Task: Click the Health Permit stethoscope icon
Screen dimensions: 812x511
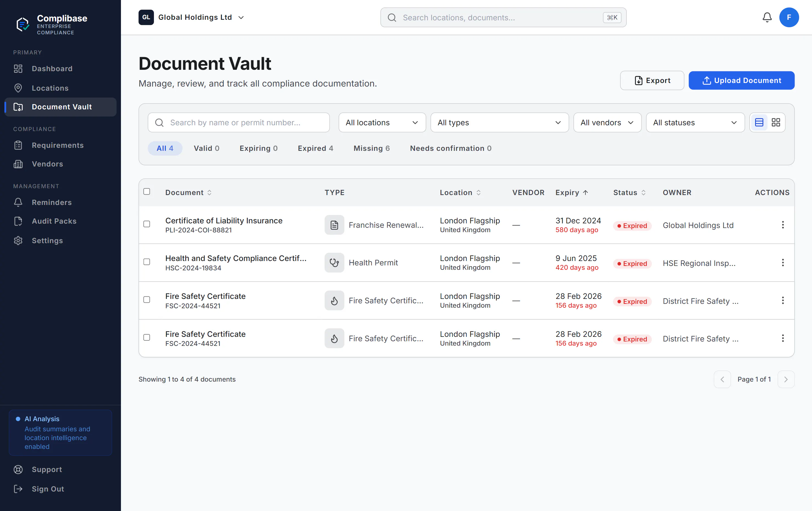Action: point(334,263)
